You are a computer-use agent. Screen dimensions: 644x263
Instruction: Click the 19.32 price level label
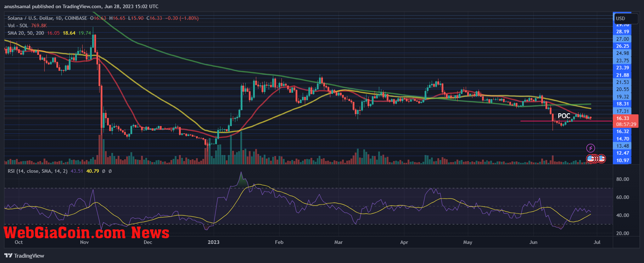623,97
